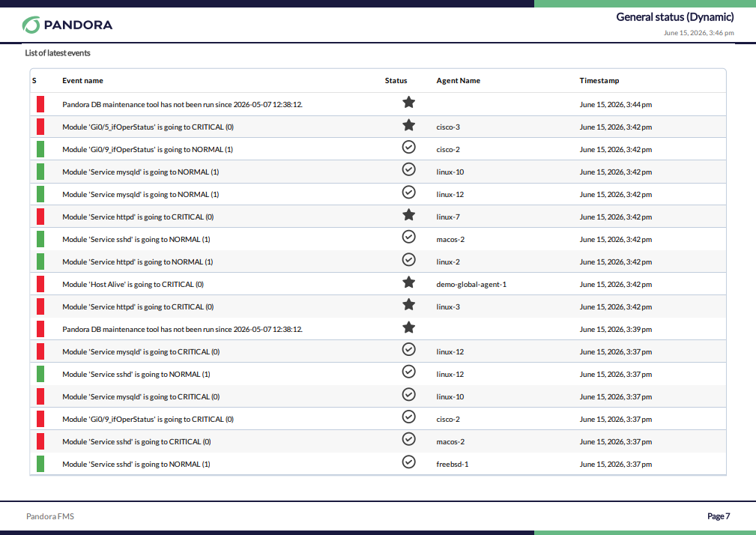
Task: Click the 'Event name' column header
Action: click(x=82, y=80)
